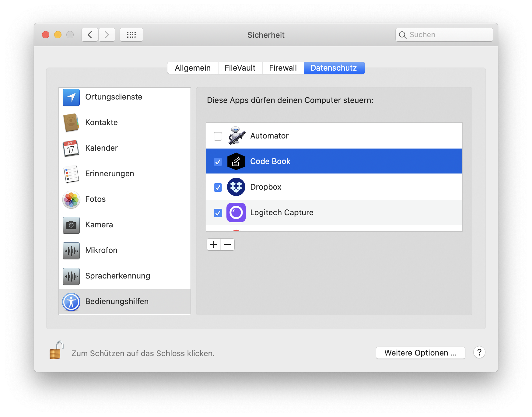Open help with the question mark button
The width and height of the screenshot is (532, 417).
click(x=479, y=352)
